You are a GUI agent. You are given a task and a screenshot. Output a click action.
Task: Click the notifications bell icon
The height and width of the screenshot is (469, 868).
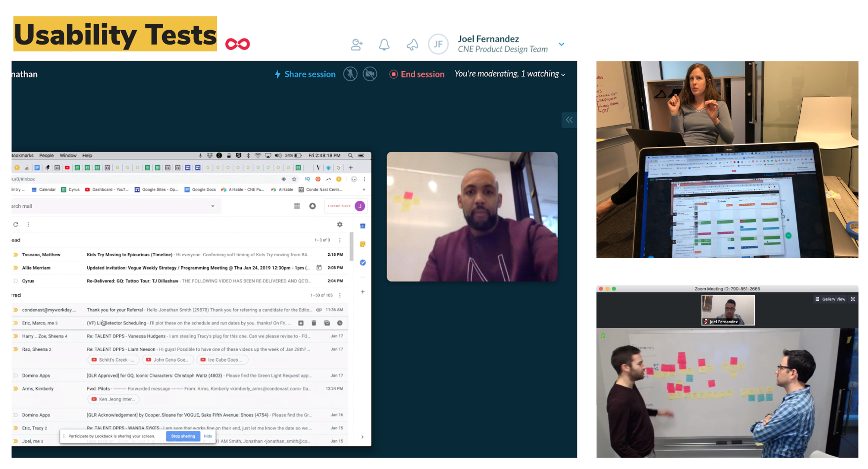[x=385, y=44]
